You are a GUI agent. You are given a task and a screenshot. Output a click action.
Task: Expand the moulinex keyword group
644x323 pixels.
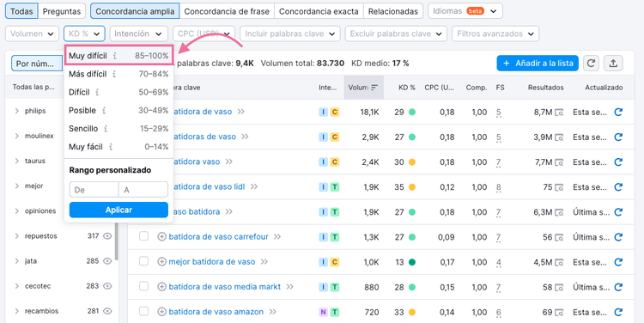pyautogui.click(x=17, y=136)
